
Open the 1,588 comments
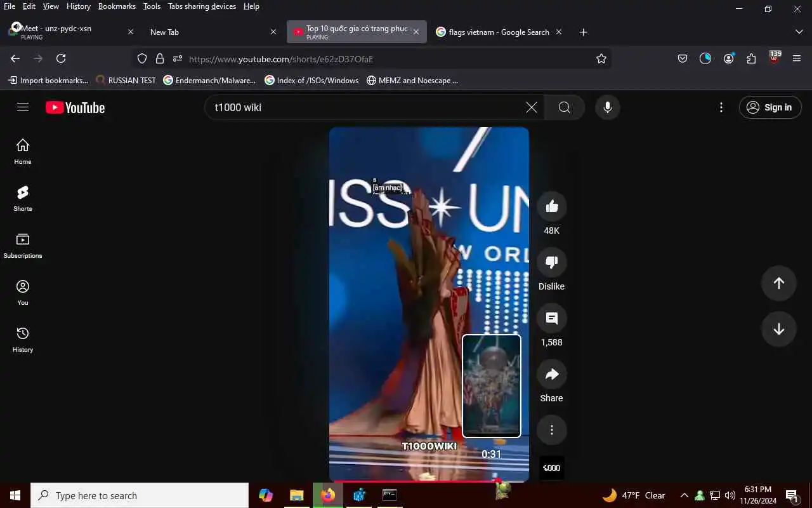[551, 318]
